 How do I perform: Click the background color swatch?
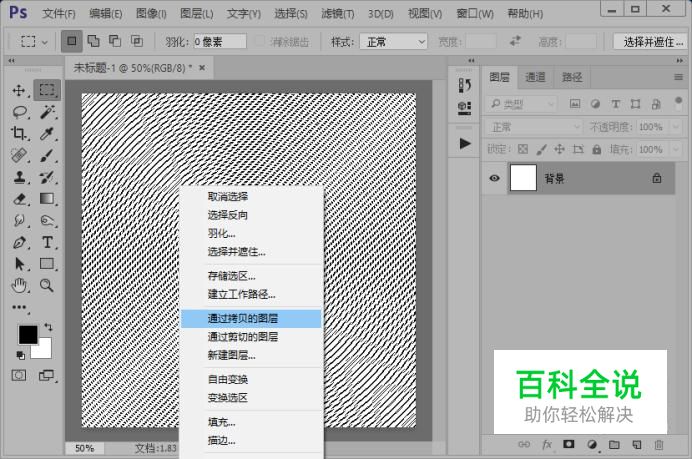point(45,350)
